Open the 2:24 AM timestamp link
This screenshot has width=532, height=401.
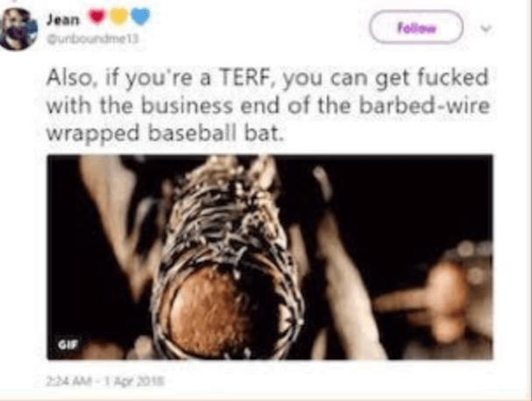(68, 382)
